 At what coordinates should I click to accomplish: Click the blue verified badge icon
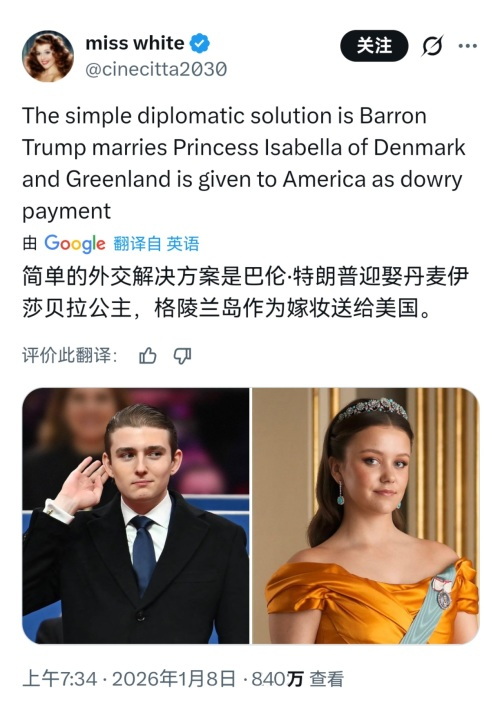200,43
